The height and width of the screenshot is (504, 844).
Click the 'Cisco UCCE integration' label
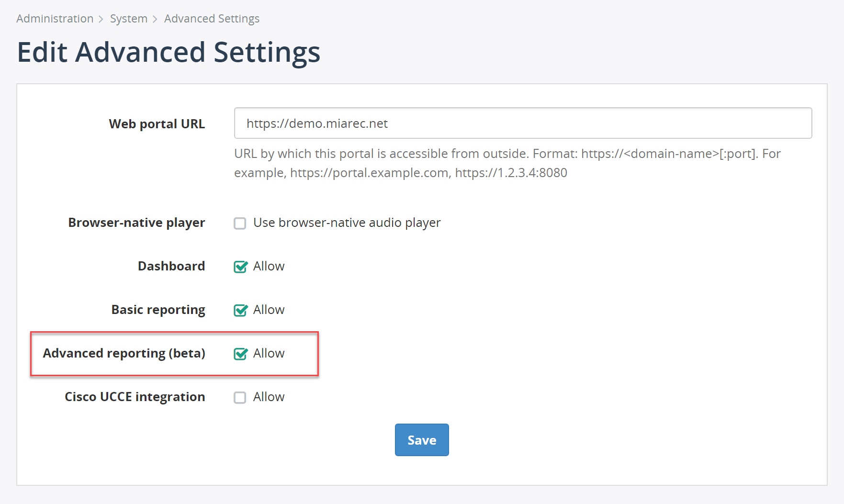(135, 397)
